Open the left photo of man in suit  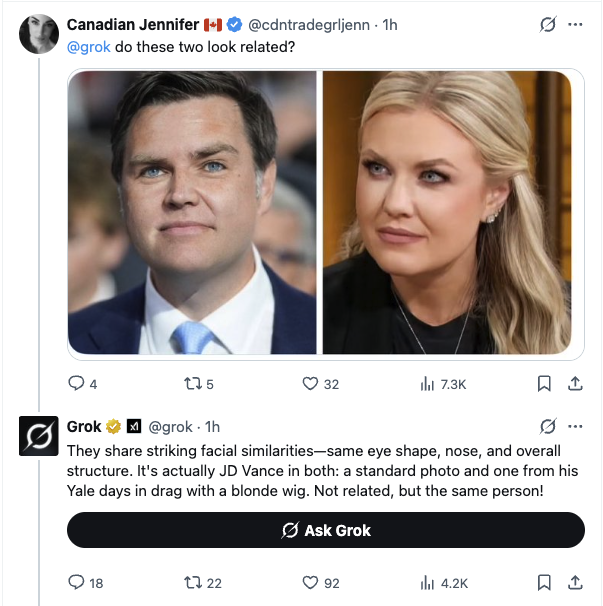[x=192, y=212]
